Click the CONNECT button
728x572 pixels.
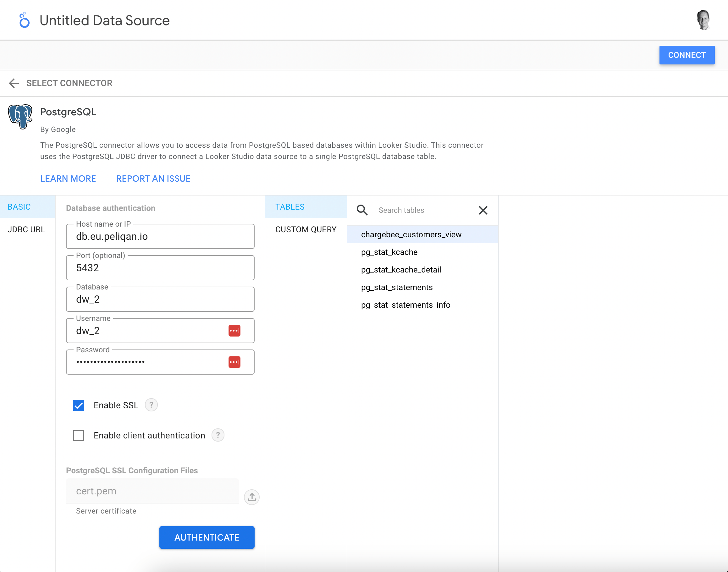click(687, 55)
